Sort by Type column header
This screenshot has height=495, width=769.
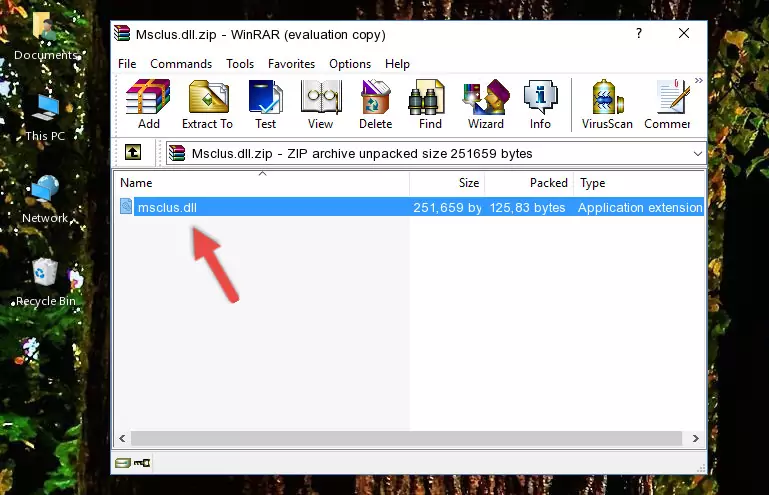coord(640,183)
